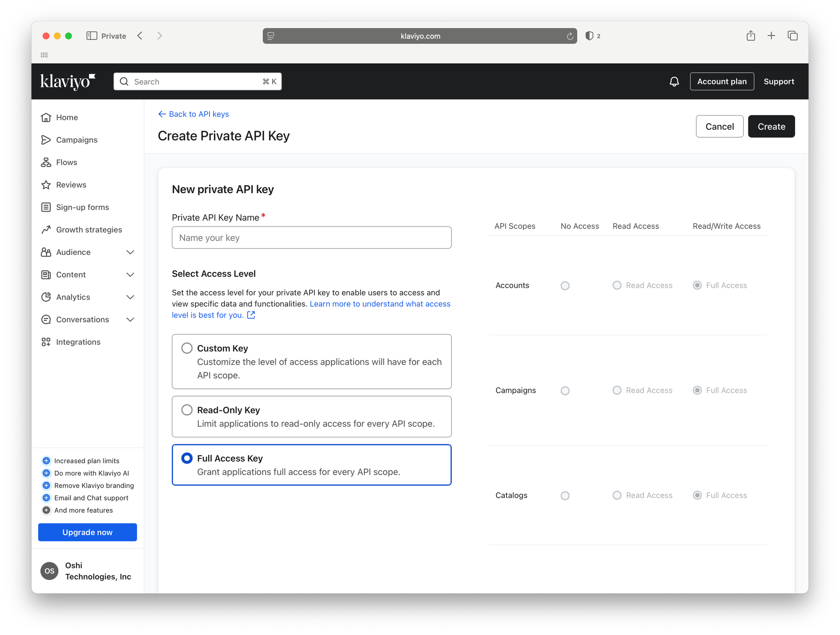Click the OS account avatar
Viewport: 840px width, 635px height.
[50, 571]
